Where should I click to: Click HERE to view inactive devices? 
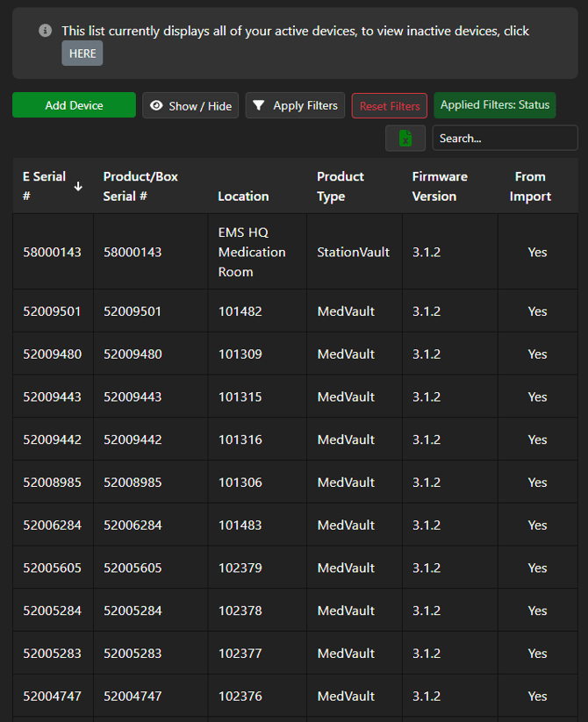(x=82, y=54)
